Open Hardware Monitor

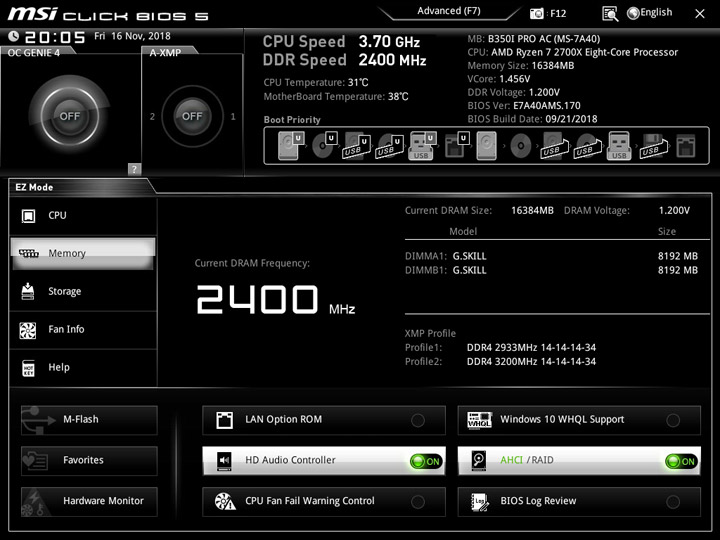[x=89, y=501]
